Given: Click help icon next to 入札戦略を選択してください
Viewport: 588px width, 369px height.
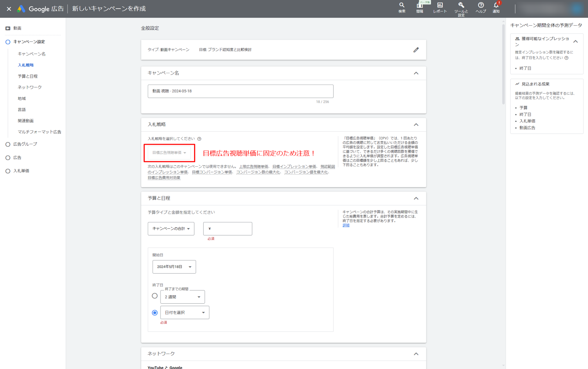Looking at the screenshot, I should click(199, 139).
